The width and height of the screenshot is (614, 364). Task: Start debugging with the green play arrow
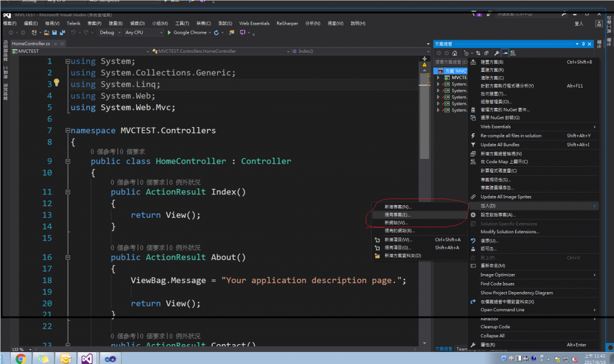pos(169,32)
